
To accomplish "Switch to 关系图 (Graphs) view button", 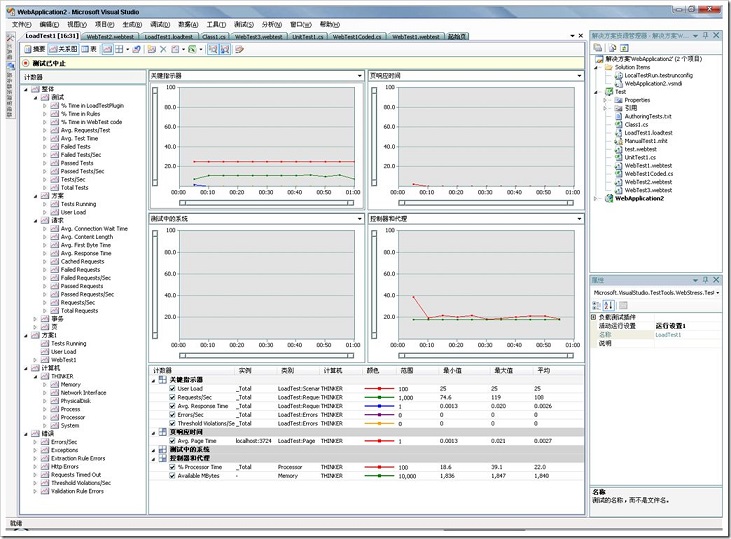I will click(64, 48).
